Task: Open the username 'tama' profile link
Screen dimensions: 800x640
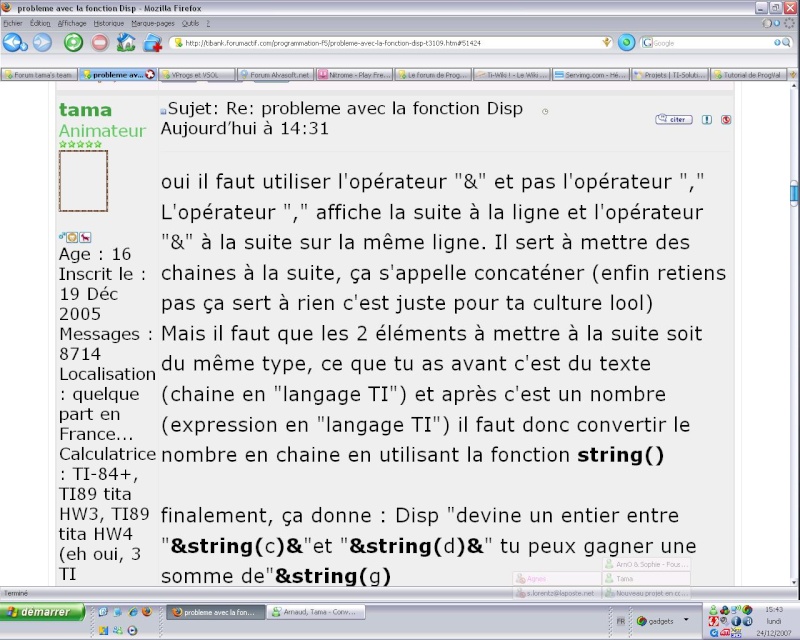Action: 85,110
